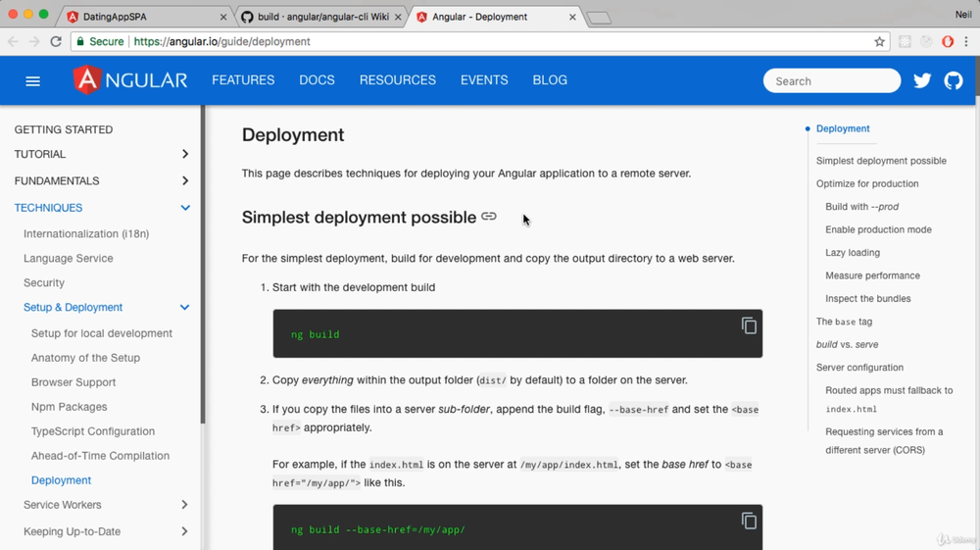Viewport: 980px width, 550px height.
Task: Jump to Measure performance section
Action: [x=872, y=275]
